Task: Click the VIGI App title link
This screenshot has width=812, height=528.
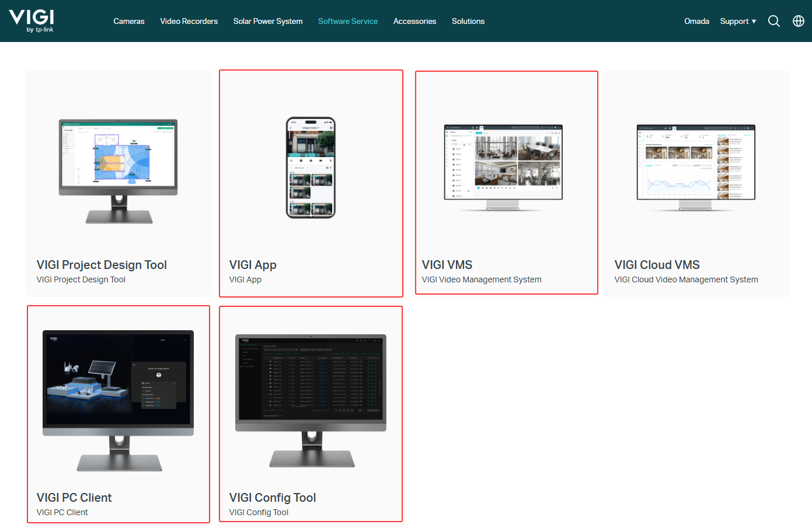Action: point(253,265)
